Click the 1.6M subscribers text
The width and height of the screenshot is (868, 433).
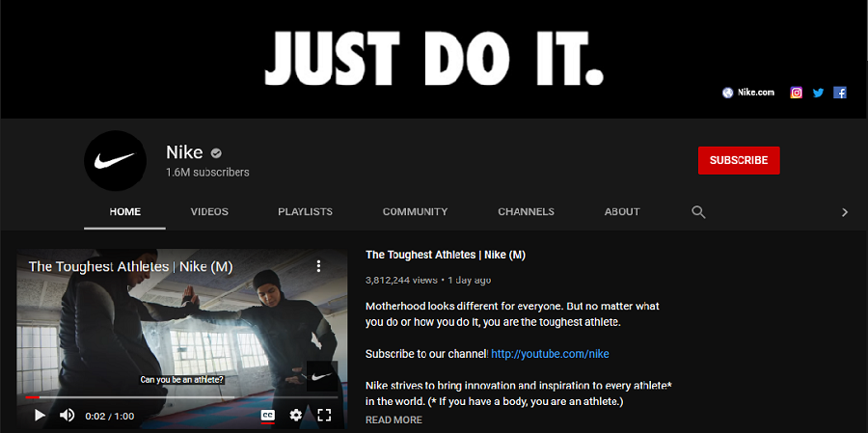[x=207, y=173]
